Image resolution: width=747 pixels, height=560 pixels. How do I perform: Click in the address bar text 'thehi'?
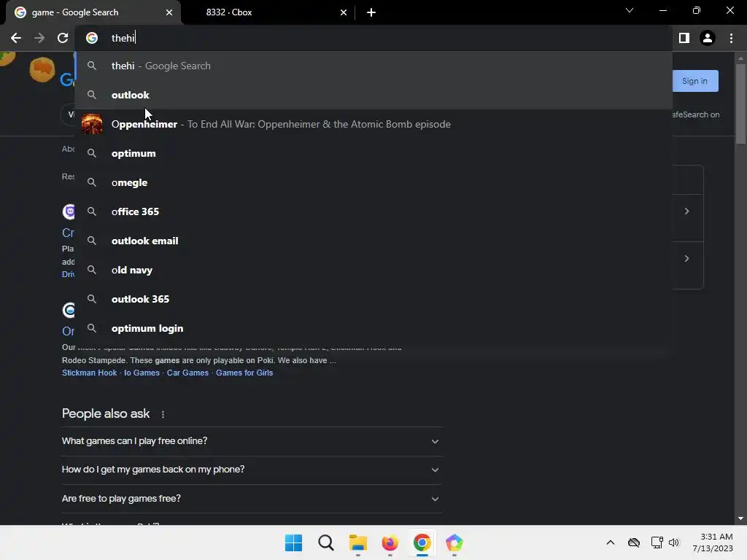click(123, 38)
